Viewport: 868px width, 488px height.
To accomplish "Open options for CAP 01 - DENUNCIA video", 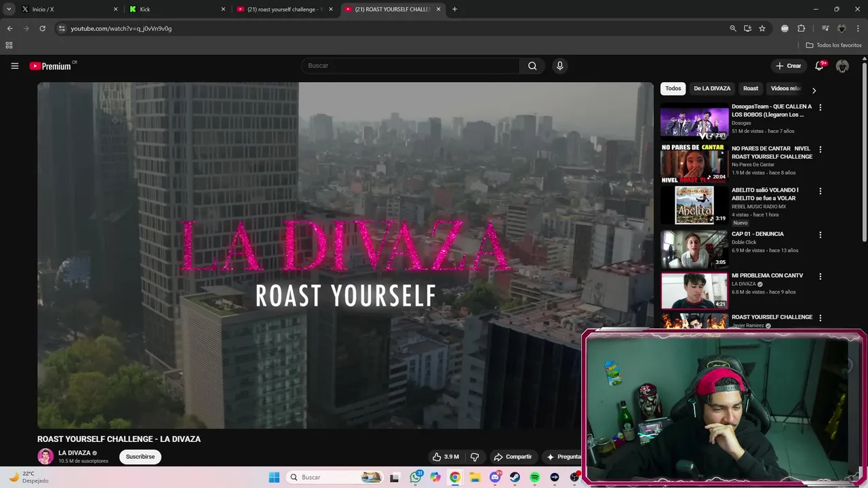I will [820, 235].
